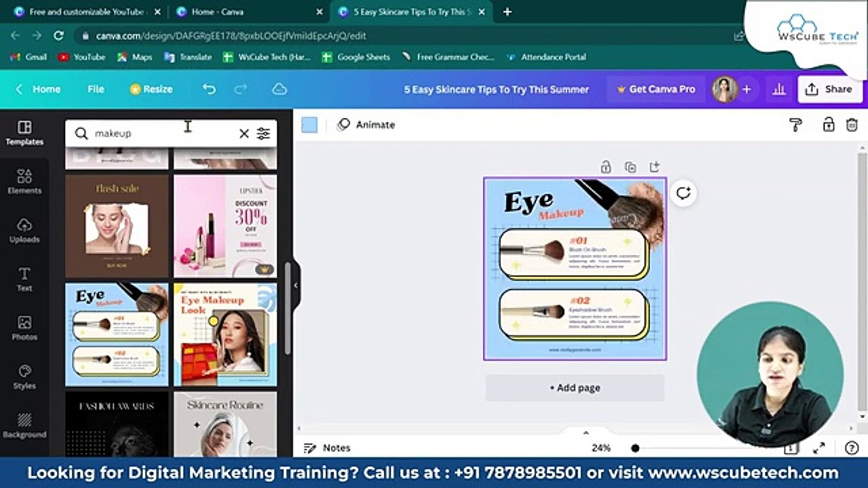Image resolution: width=868 pixels, height=488 pixels.
Task: Toggle the page lock above the canvas
Action: pyautogui.click(x=606, y=167)
